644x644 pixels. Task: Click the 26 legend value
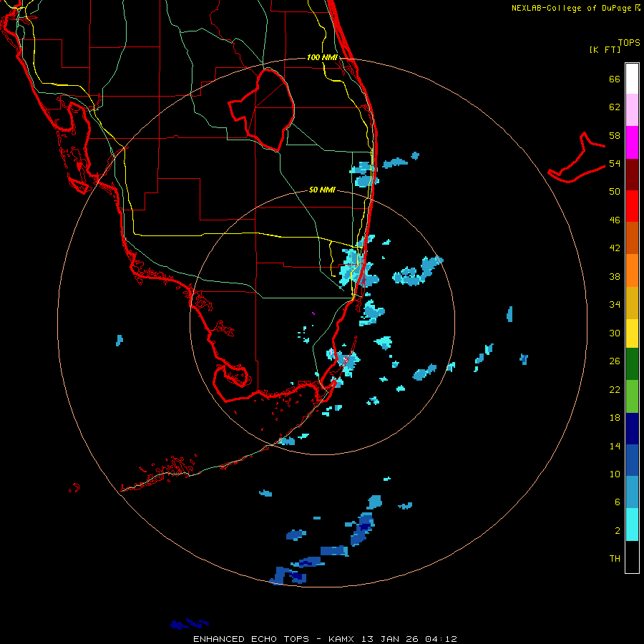615,361
